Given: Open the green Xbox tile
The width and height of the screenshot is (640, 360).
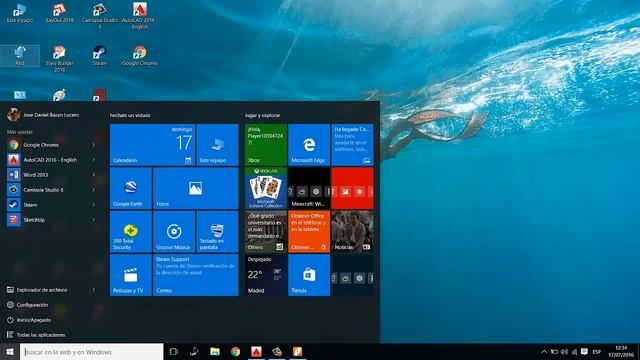Looking at the screenshot, I should tap(266, 145).
